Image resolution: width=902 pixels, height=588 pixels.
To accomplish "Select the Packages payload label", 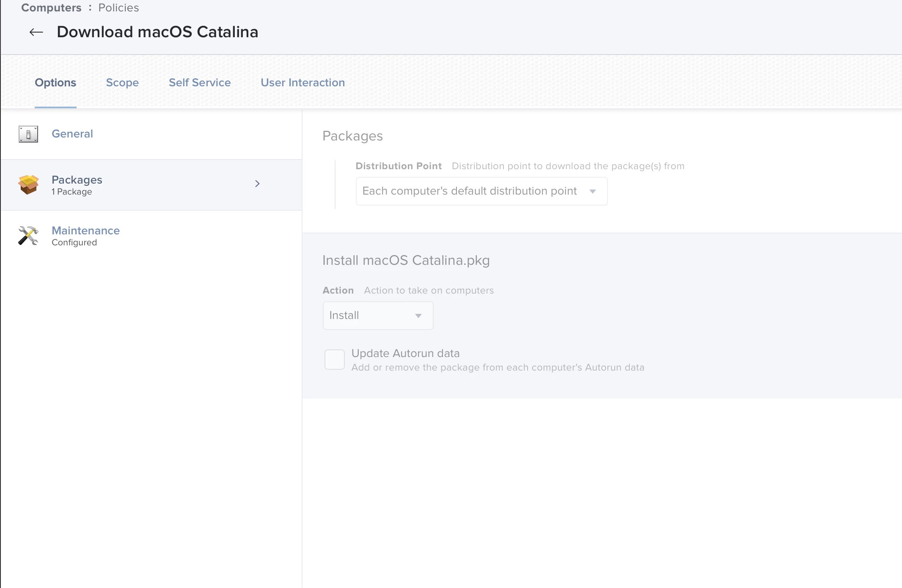I will (x=77, y=180).
